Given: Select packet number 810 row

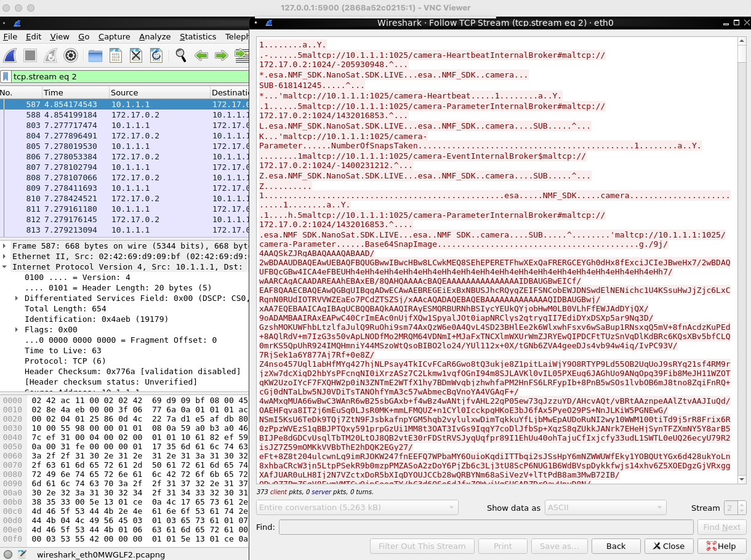Looking at the screenshot, I should click(124, 199).
